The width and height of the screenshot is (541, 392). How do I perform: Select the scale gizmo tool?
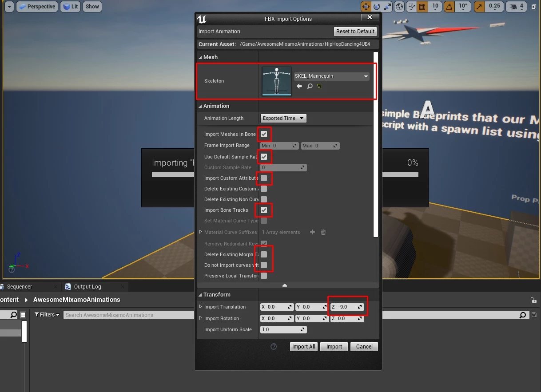pyautogui.click(x=387, y=7)
